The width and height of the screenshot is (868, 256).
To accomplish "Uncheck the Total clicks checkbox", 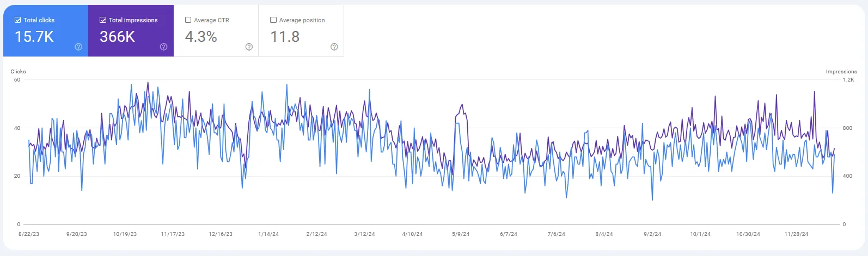I will click(x=17, y=20).
